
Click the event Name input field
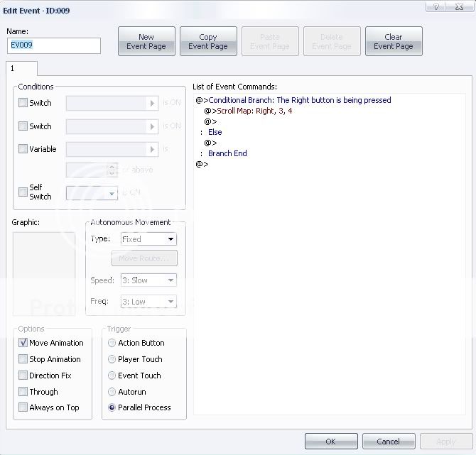click(54, 45)
